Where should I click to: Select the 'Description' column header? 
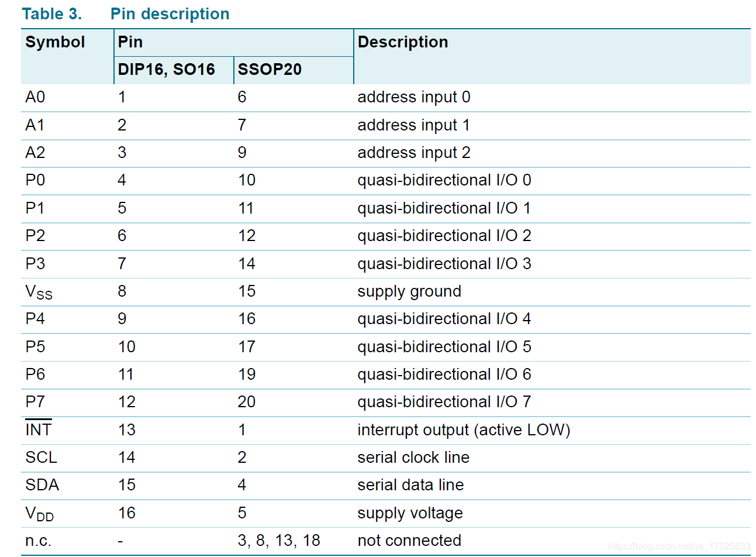(403, 42)
